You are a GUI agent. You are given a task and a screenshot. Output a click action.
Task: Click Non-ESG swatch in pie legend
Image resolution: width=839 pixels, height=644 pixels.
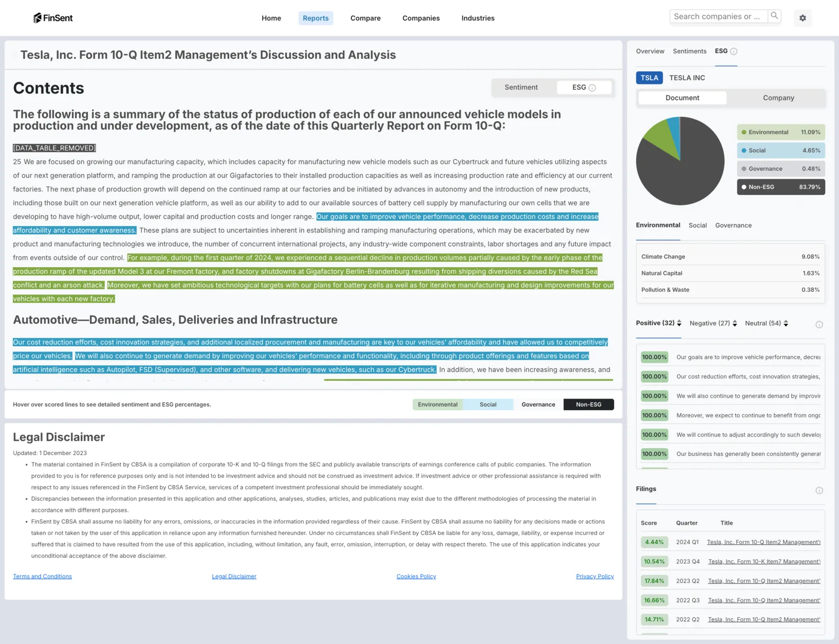744,187
